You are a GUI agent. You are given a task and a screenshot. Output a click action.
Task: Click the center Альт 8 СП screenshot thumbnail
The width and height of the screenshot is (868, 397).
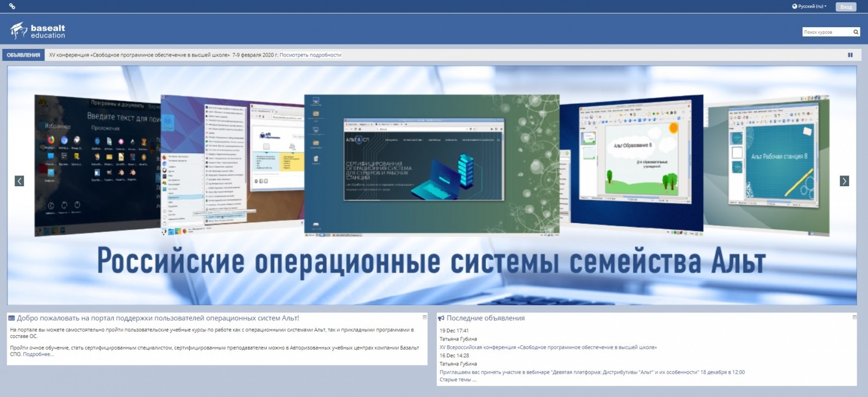tap(432, 166)
